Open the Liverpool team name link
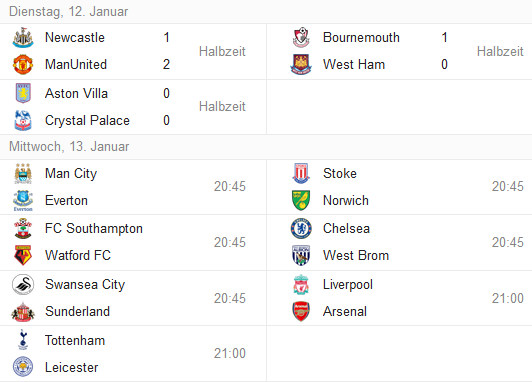 pyautogui.click(x=348, y=285)
